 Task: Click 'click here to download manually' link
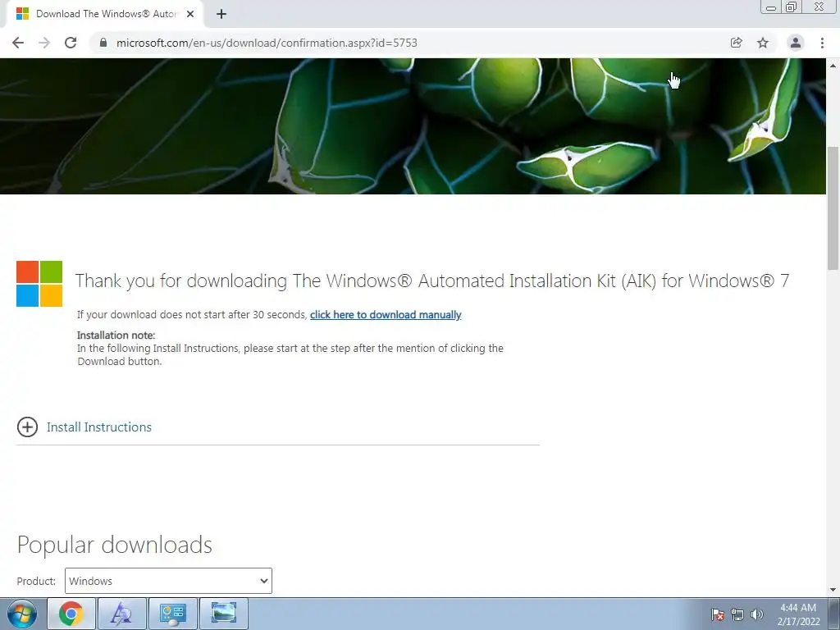386,314
